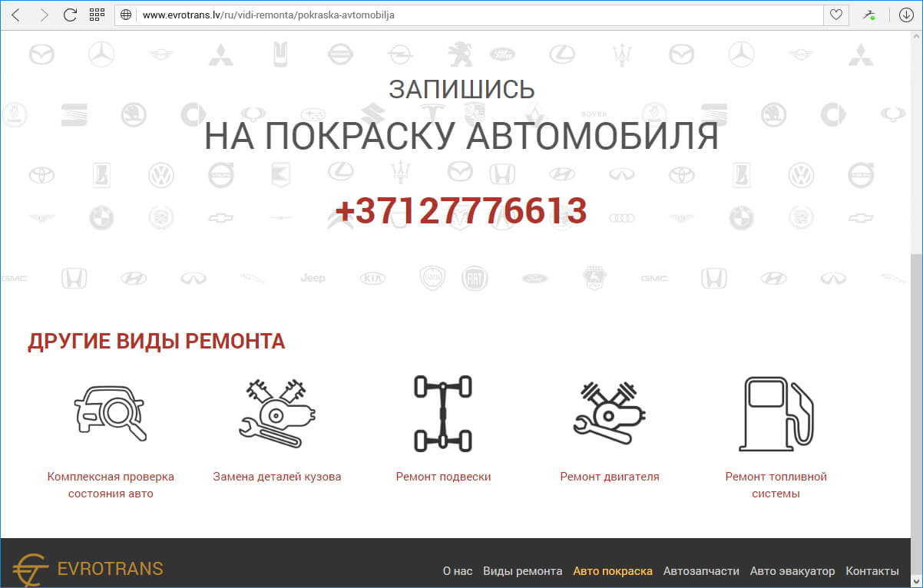923x588 pixels.
Task: Open the engine repair wrench icon
Action: [610, 412]
